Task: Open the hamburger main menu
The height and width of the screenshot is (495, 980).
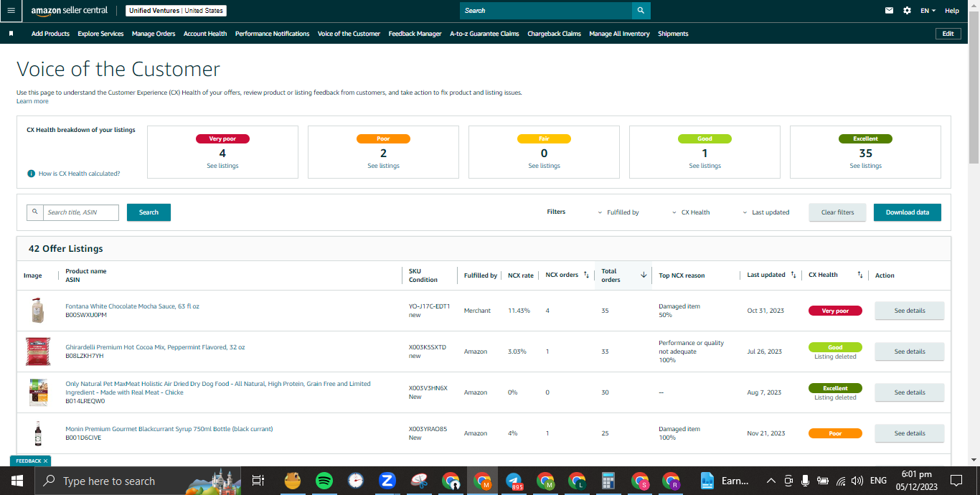Action: (x=11, y=11)
